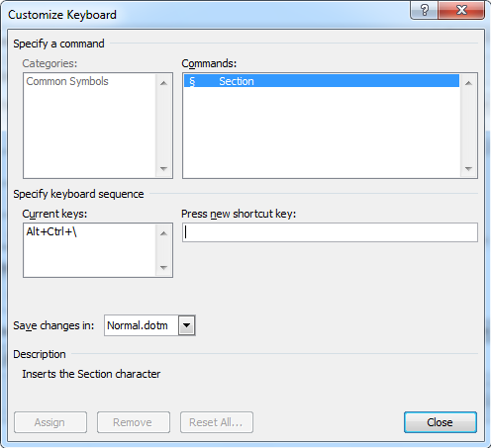Image resolution: width=491 pixels, height=448 pixels.
Task: Click the Close button
Action: (441, 422)
